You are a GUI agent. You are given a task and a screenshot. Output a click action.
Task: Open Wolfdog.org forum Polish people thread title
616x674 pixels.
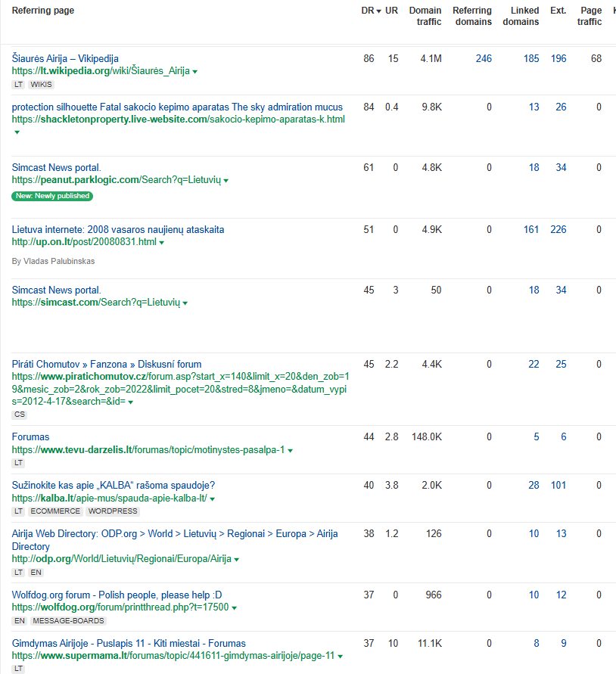point(117,595)
